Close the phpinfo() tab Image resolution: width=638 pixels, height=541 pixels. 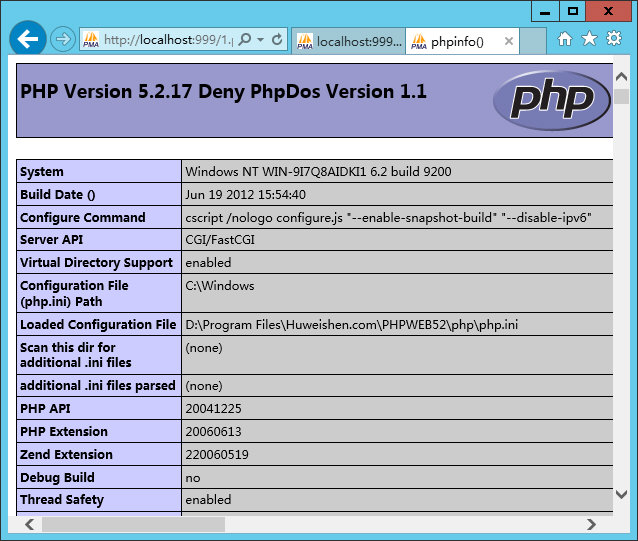[509, 41]
